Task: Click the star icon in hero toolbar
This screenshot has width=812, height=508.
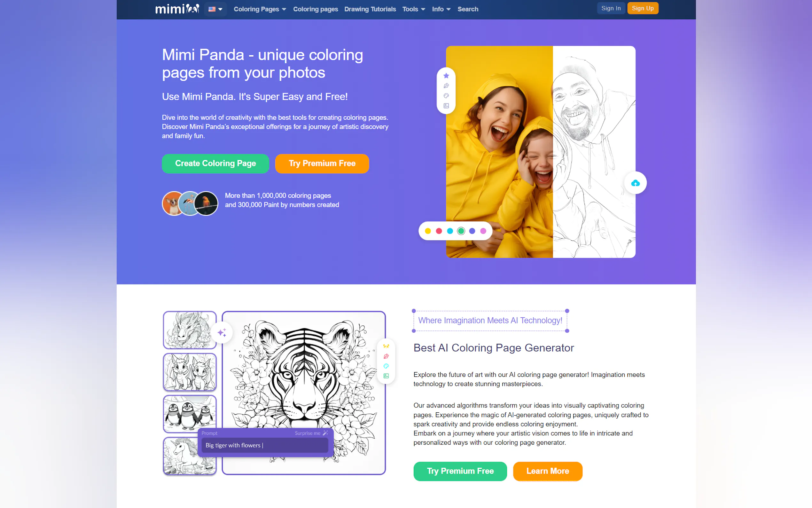Action: pyautogui.click(x=446, y=75)
